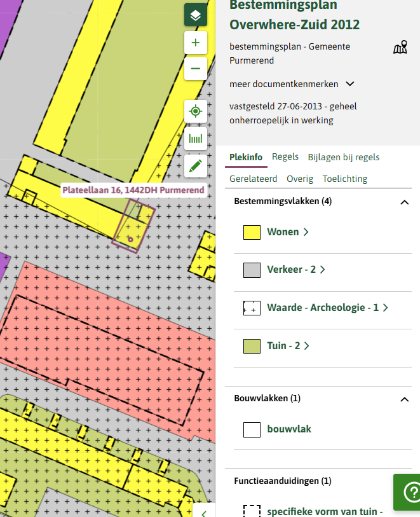Click the Plateellaan 16 address label
Screen dimensions: 420x517
click(133, 190)
